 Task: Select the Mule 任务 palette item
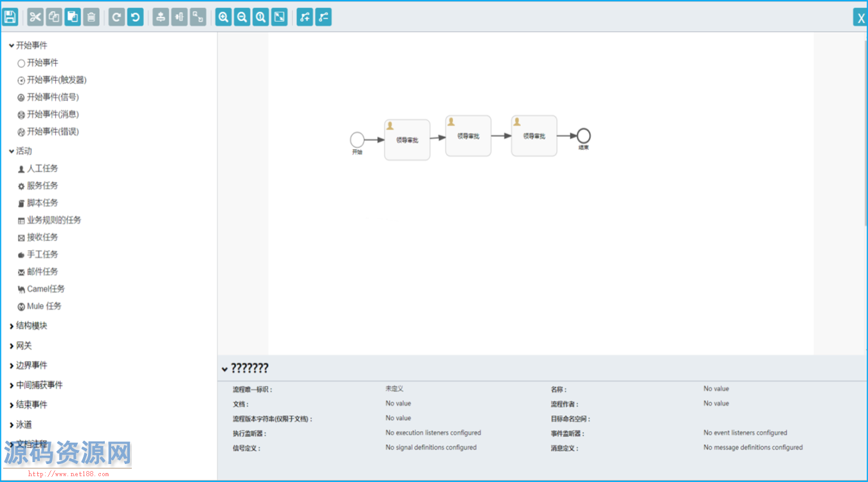click(x=40, y=307)
